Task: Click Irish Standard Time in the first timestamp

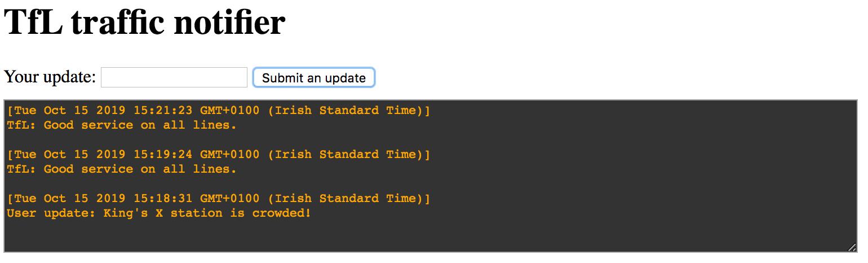Action: 346,111
